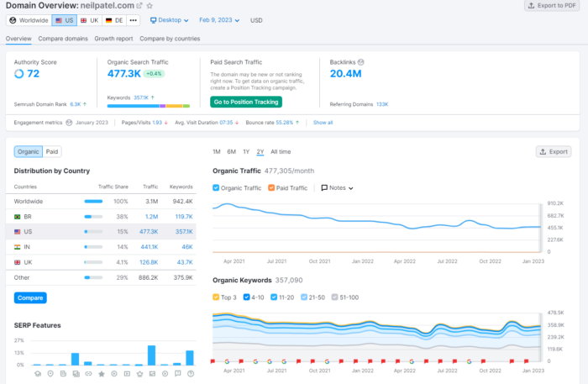588x384 pixels.
Task: Switch to the Compare domains tab
Action: tap(63, 39)
